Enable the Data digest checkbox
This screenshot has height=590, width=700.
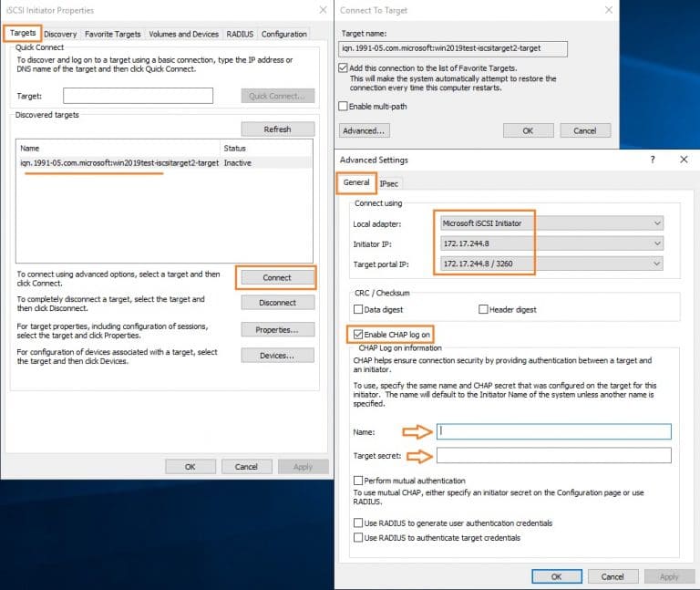coord(358,310)
